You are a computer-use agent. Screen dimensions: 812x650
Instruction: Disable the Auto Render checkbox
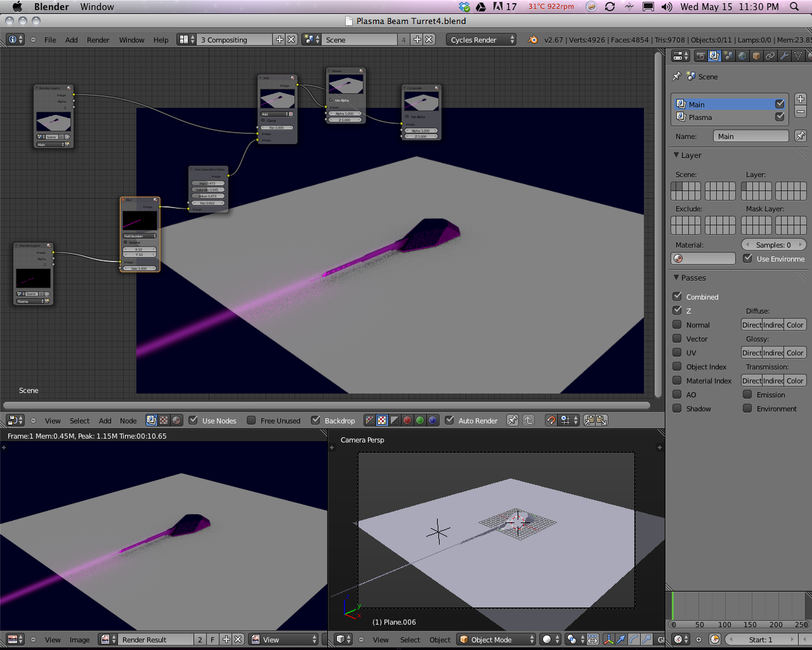(x=450, y=420)
